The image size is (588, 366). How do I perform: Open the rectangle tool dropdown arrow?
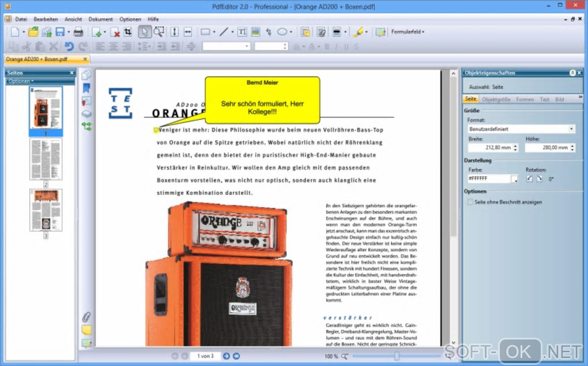[x=214, y=32]
